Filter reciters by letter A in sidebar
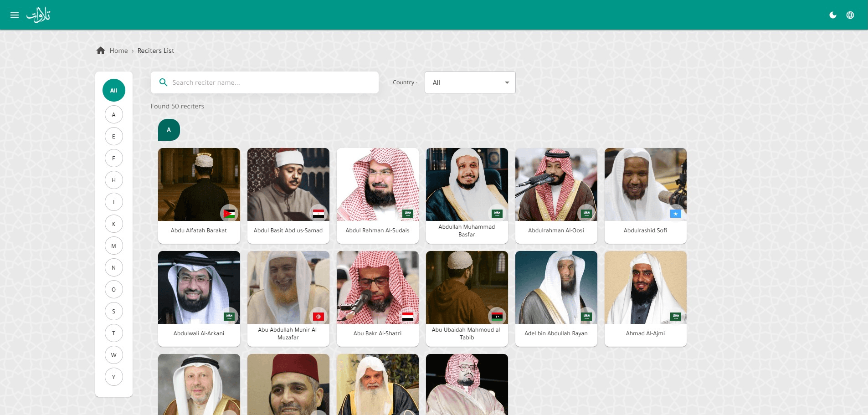The width and height of the screenshot is (868, 415). click(x=114, y=114)
